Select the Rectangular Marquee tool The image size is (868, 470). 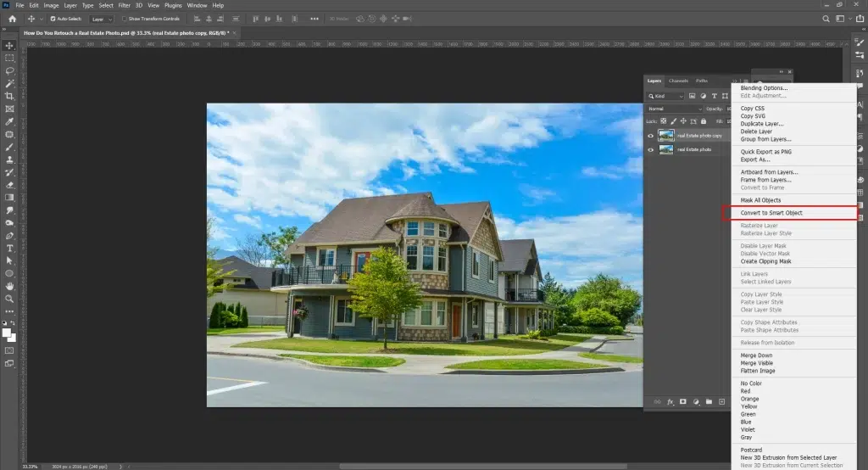[x=9, y=59]
